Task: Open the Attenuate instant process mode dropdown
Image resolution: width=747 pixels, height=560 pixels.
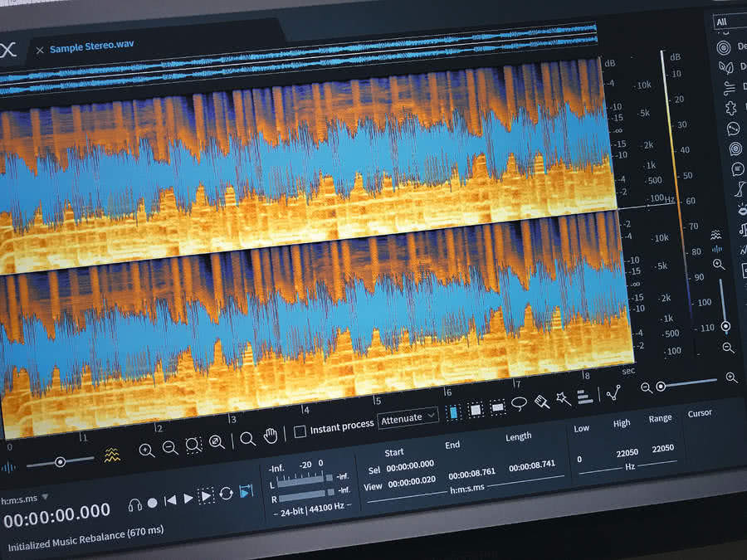Action: [408, 417]
